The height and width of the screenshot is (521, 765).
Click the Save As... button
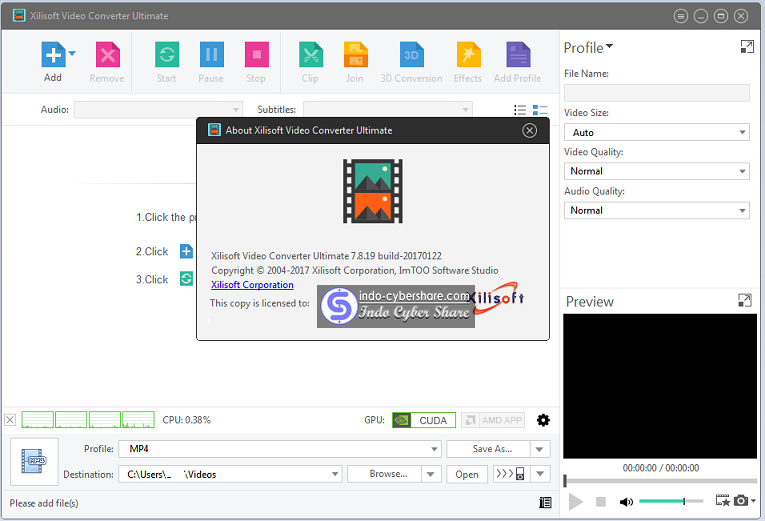coord(488,449)
